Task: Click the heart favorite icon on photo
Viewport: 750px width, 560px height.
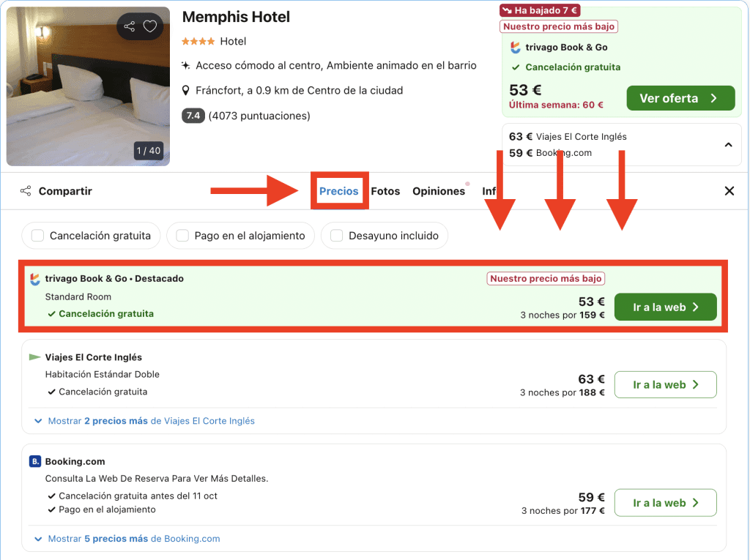Action: [x=150, y=27]
